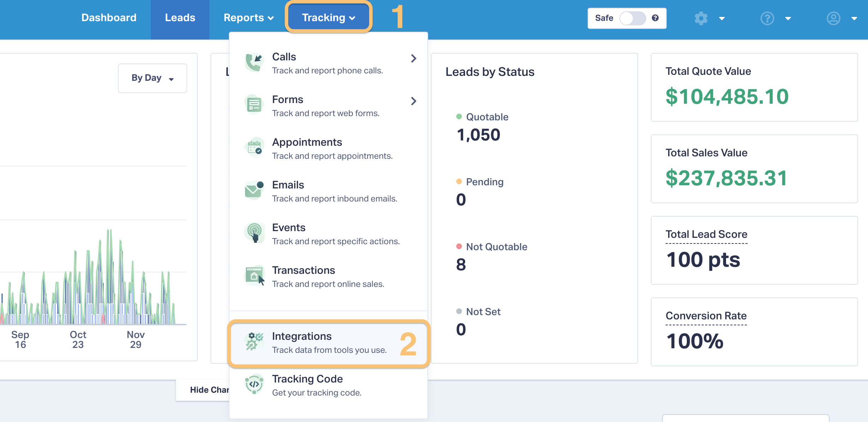This screenshot has width=868, height=422.
Task: Click the Conversion Rate label
Action: (706, 315)
